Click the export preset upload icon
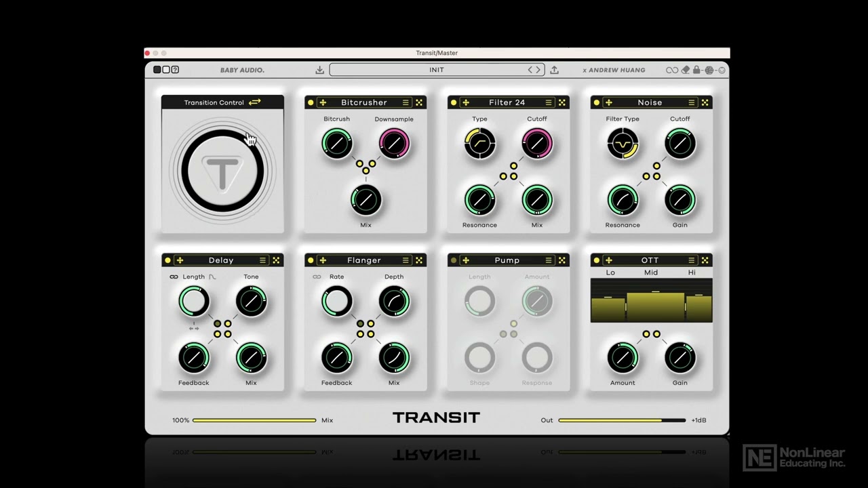The height and width of the screenshot is (488, 868). [554, 70]
